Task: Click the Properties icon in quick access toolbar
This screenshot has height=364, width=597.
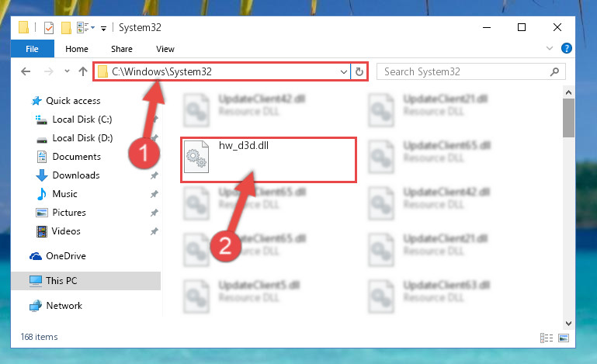Action: tap(49, 28)
